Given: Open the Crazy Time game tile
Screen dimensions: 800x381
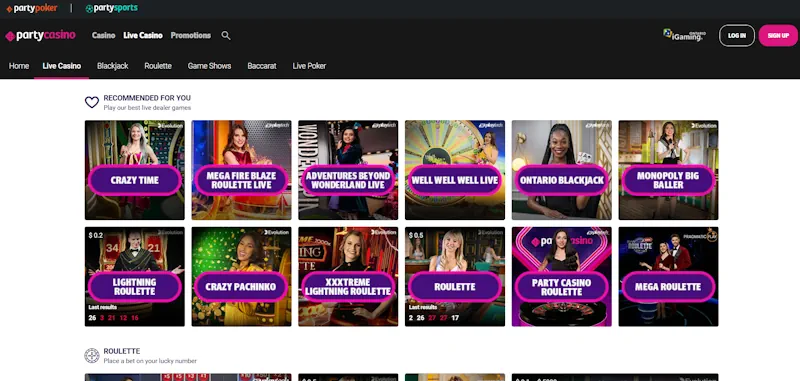Looking at the screenshot, I should (135, 170).
